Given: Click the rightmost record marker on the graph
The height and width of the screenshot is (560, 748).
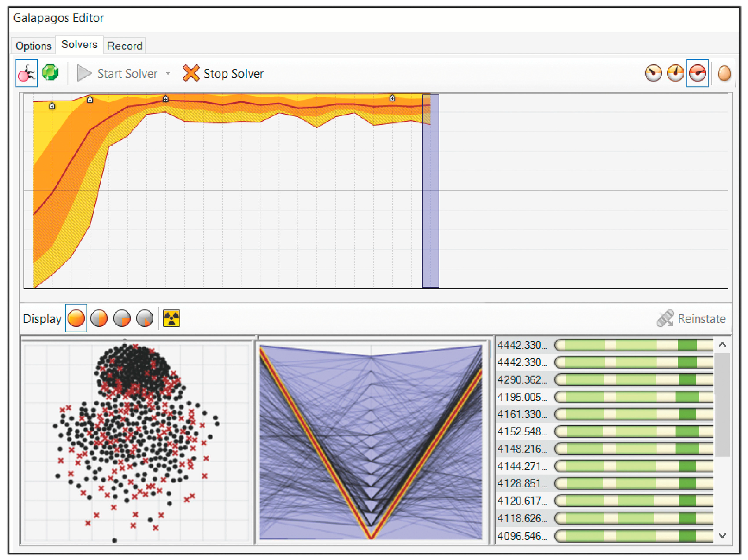Looking at the screenshot, I should [392, 98].
